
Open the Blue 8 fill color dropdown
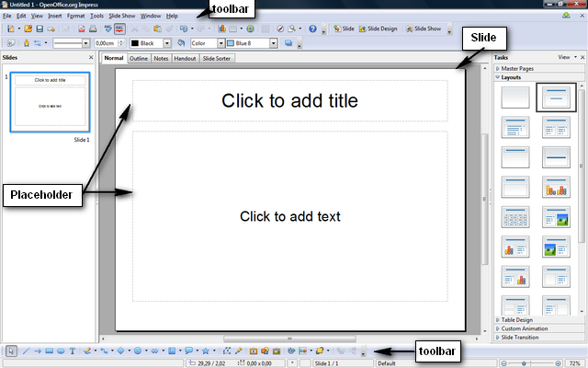pos(274,43)
